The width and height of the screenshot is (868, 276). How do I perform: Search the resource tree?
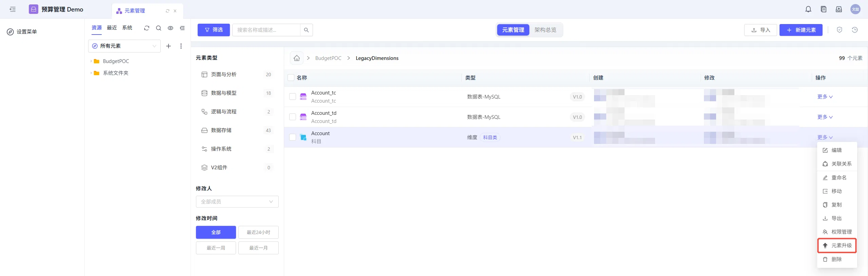[158, 28]
